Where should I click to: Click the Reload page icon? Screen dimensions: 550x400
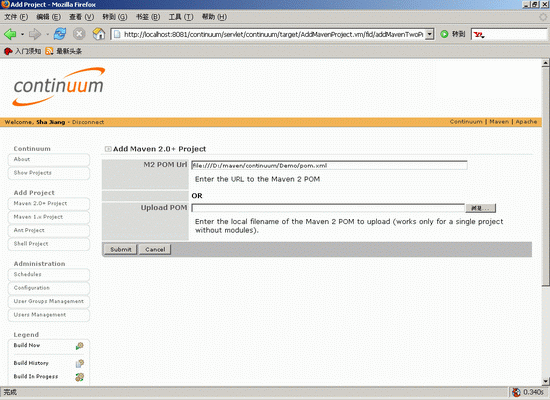[60, 34]
